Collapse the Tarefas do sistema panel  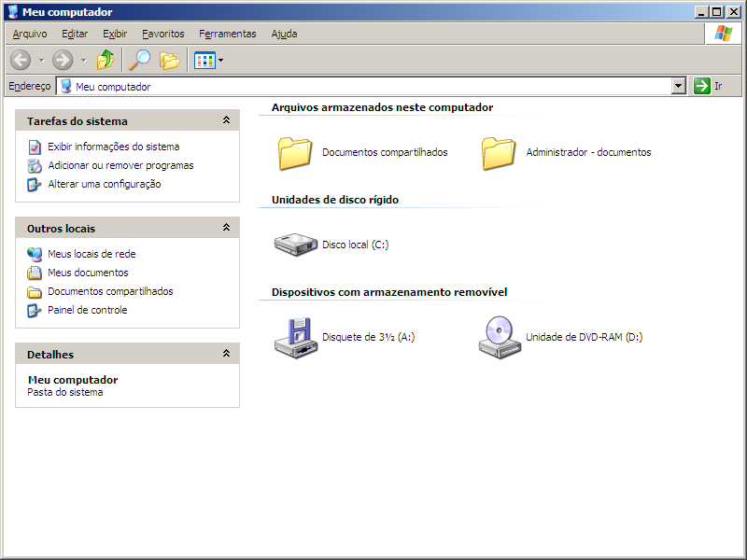(x=226, y=120)
